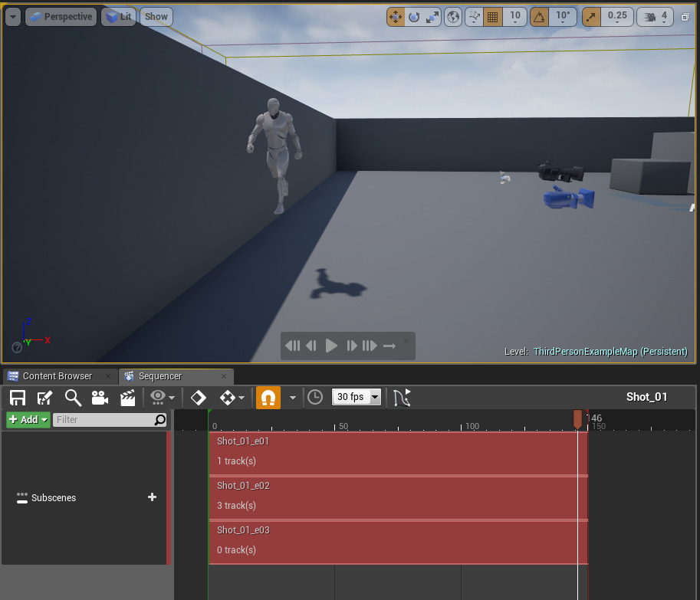Image resolution: width=700 pixels, height=600 pixels.
Task: Switch to the Content Browser tab
Action: point(57,376)
